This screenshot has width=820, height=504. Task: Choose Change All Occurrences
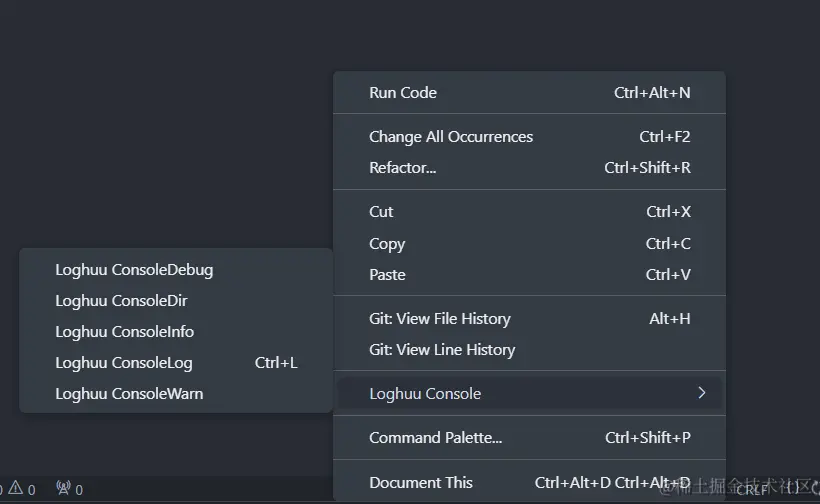tap(529, 136)
